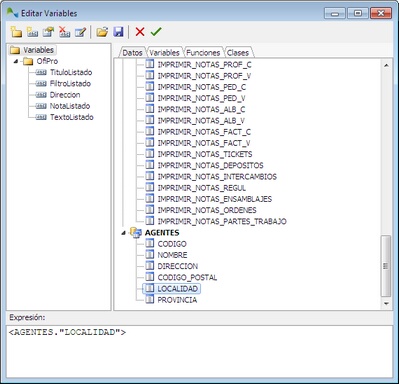The image size is (399, 384).
Task: Select the TextoListado variable
Action: (x=72, y=117)
